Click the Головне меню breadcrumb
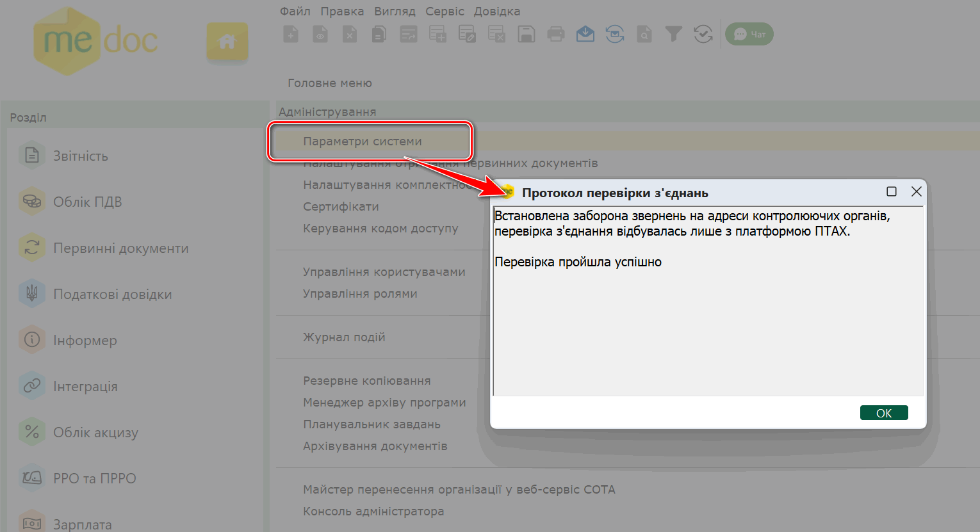Viewport: 980px width, 532px height. 330,83
